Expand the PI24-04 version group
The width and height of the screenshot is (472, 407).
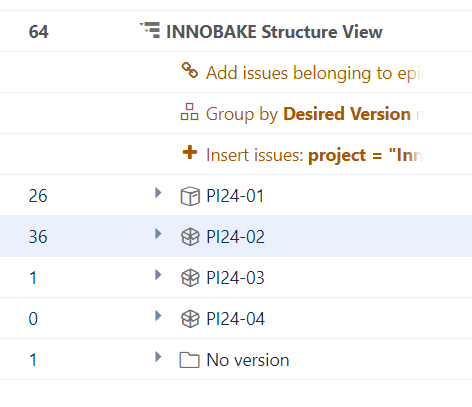coord(158,316)
